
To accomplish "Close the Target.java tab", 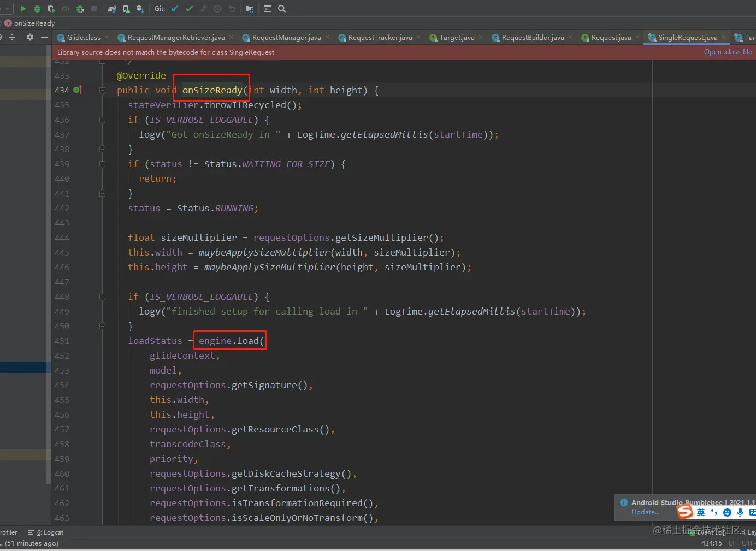I will 481,37.
